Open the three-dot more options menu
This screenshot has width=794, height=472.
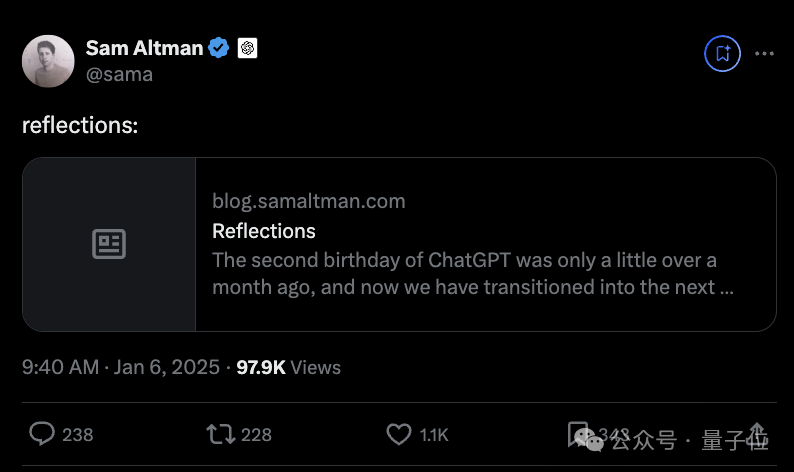point(763,53)
